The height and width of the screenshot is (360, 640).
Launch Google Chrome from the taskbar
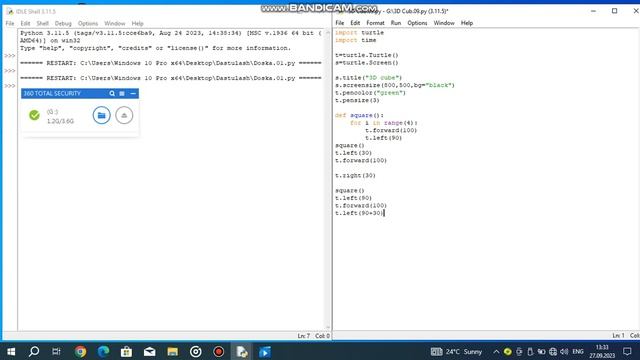[80, 351]
